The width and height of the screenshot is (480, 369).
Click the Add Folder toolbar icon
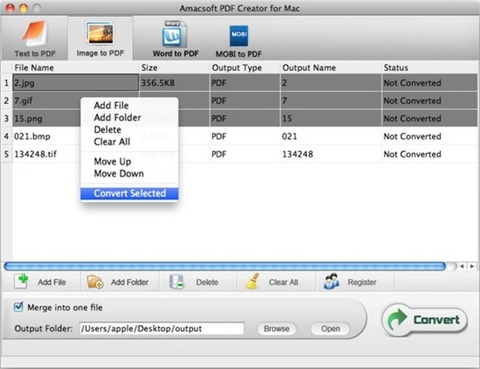point(95,282)
